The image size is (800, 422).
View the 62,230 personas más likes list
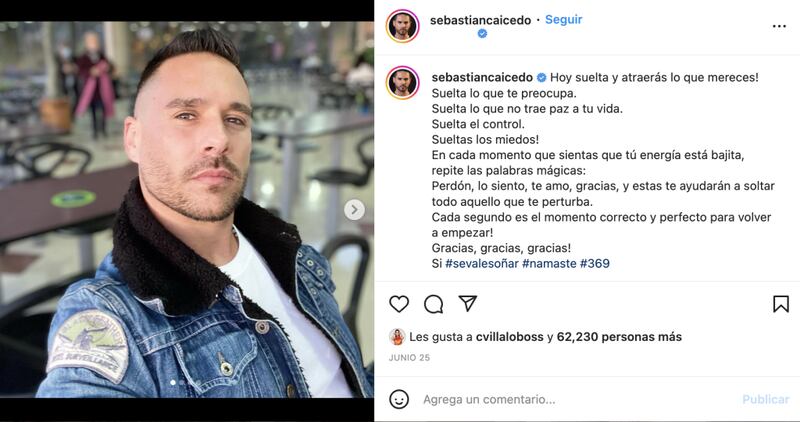click(x=619, y=337)
